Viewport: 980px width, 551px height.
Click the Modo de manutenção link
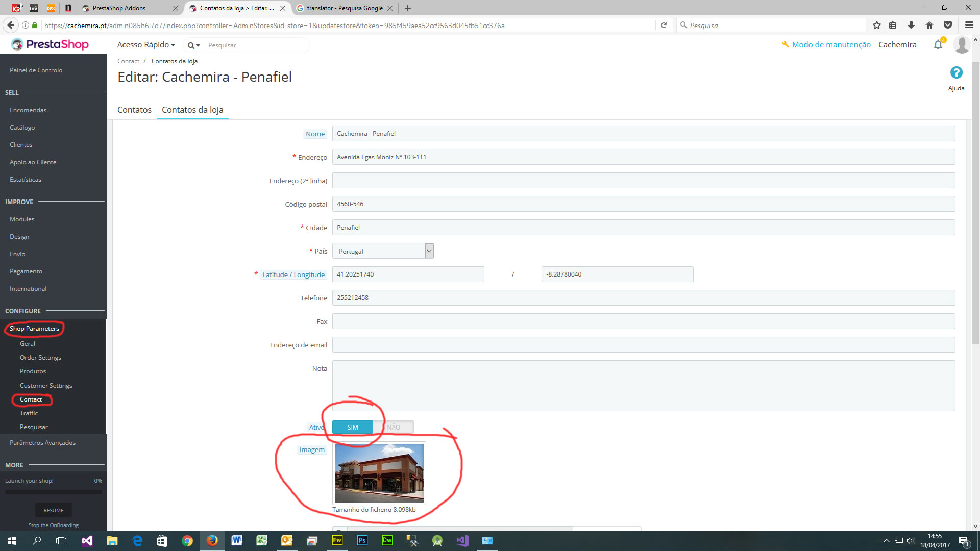point(830,45)
